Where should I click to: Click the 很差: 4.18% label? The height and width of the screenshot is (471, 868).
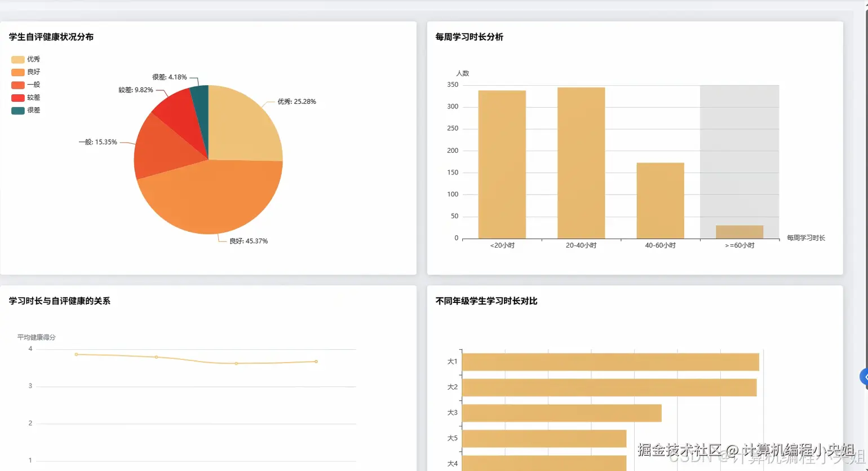point(170,77)
